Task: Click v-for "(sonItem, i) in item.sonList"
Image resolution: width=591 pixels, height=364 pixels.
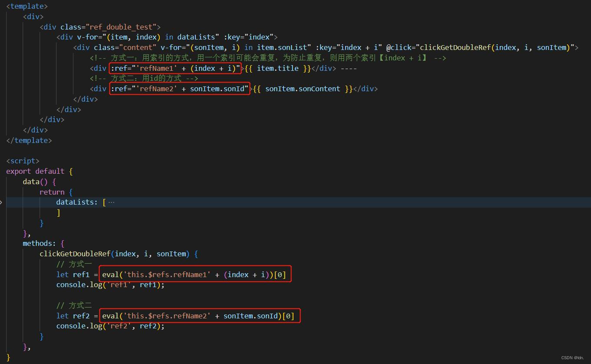Action: (x=236, y=47)
